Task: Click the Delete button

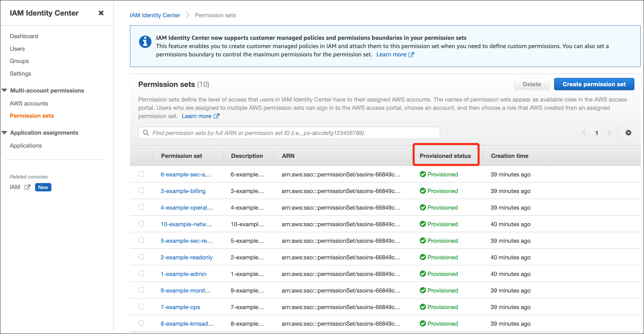Action: click(532, 84)
